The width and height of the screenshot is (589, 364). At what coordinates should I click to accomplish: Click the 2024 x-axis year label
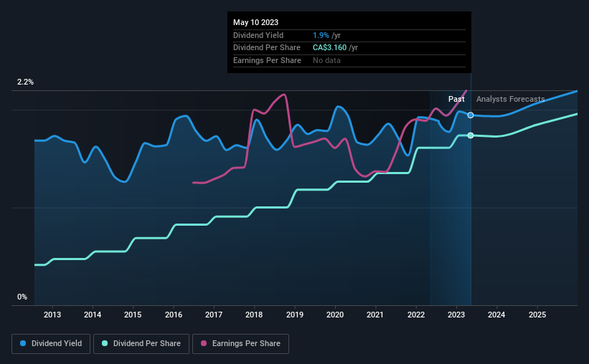(x=496, y=315)
